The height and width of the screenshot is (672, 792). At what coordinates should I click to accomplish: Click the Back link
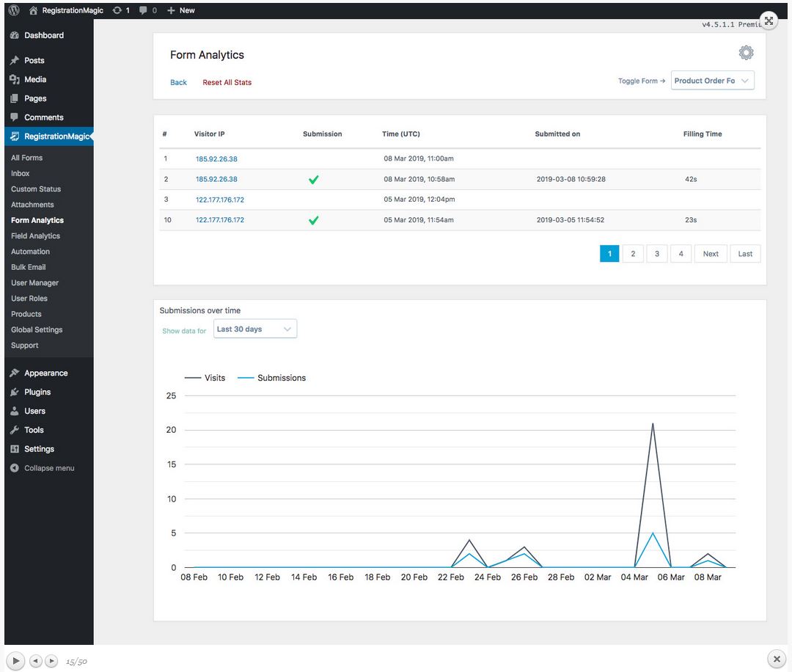coord(178,82)
